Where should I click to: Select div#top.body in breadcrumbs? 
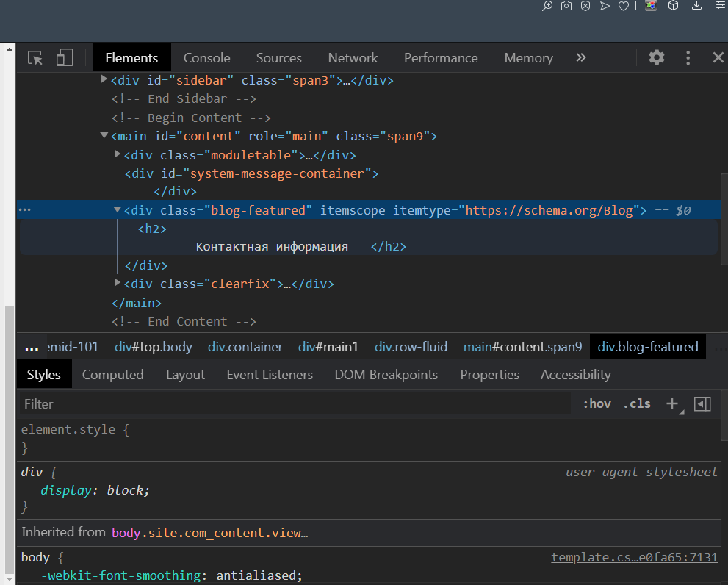(154, 347)
